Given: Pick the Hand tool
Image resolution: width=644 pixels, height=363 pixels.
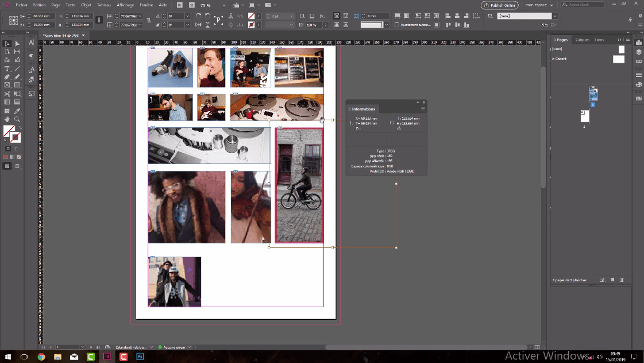Looking at the screenshot, I should (7, 119).
